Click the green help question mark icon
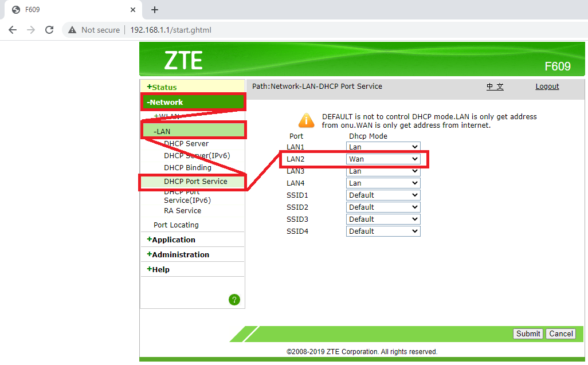 tap(234, 299)
